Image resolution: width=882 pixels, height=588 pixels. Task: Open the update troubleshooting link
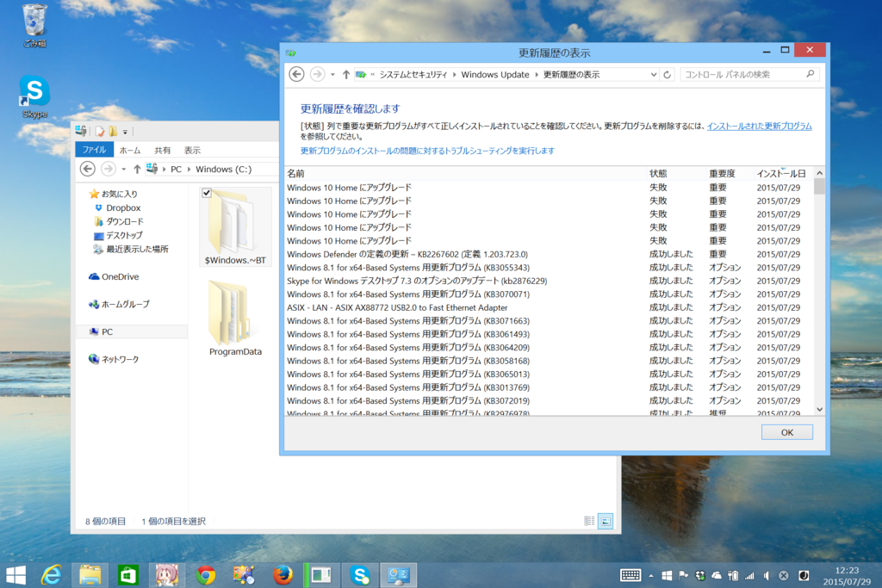(x=427, y=151)
